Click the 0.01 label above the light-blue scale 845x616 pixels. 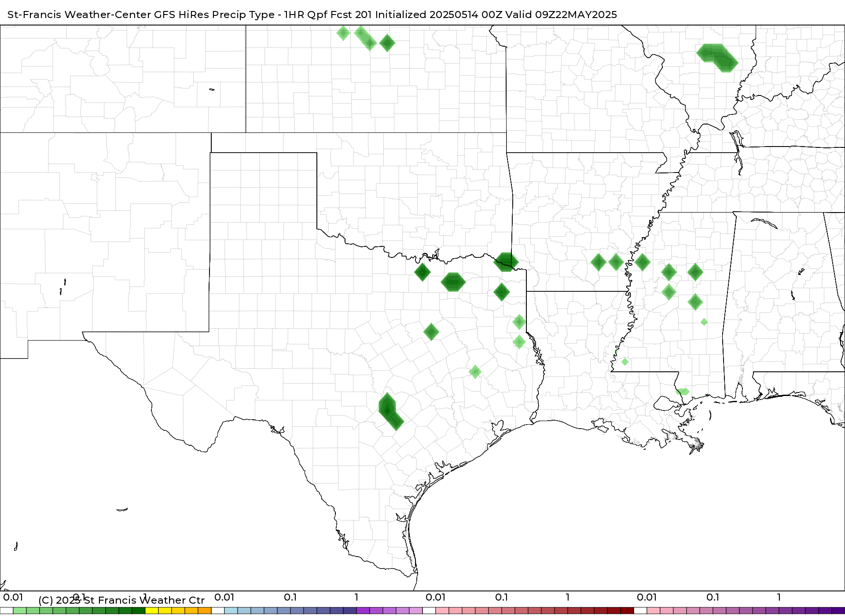pyautogui.click(x=224, y=597)
